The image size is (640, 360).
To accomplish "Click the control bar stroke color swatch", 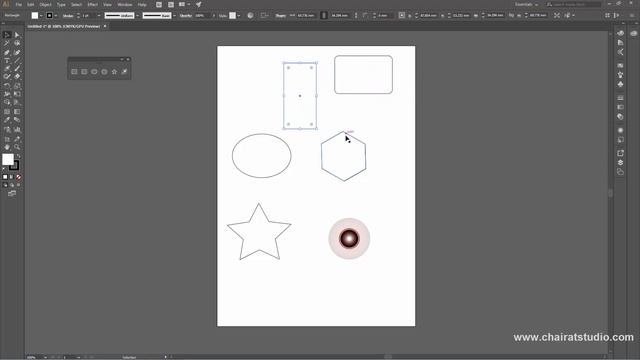I will pyautogui.click(x=49, y=16).
